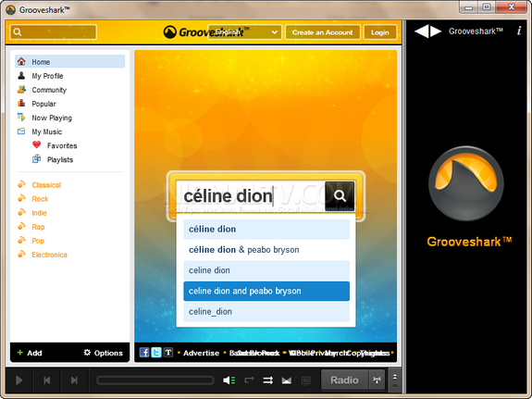Click the right arrow in black panel
532x399 pixels.
click(437, 31)
